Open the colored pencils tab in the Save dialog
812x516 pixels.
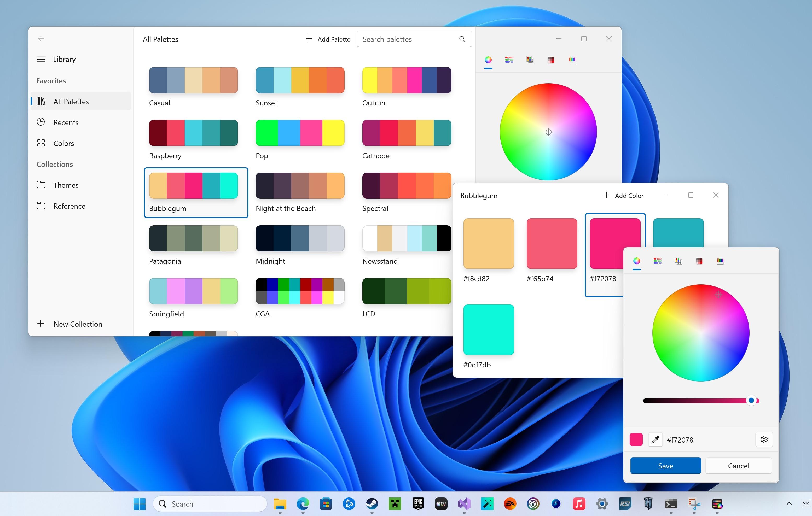pyautogui.click(x=720, y=261)
